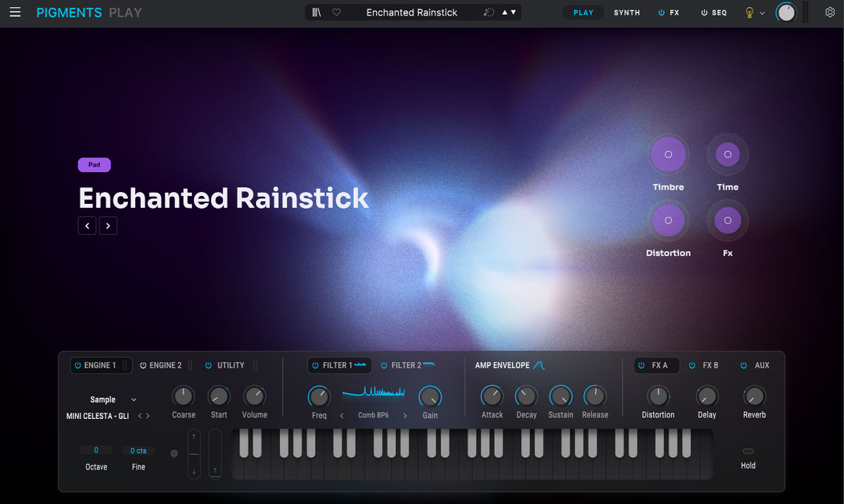Click the next sample arrow next to MINI CELESTA

148,416
